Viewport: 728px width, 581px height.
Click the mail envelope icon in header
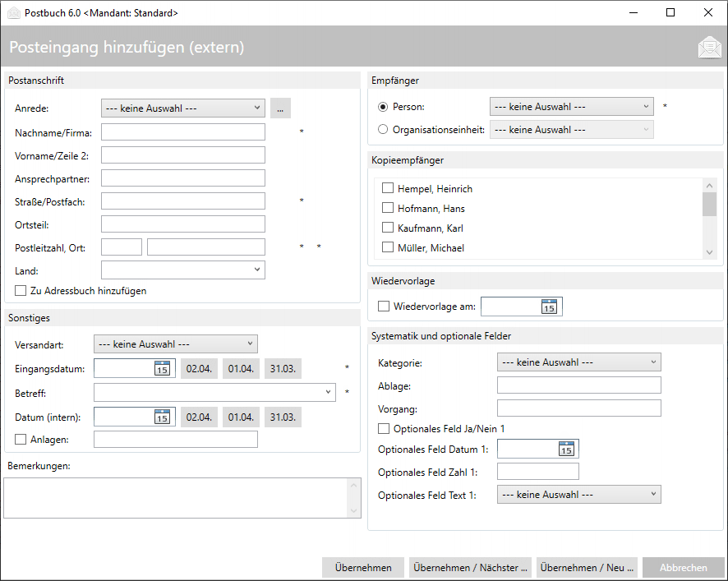click(x=708, y=48)
